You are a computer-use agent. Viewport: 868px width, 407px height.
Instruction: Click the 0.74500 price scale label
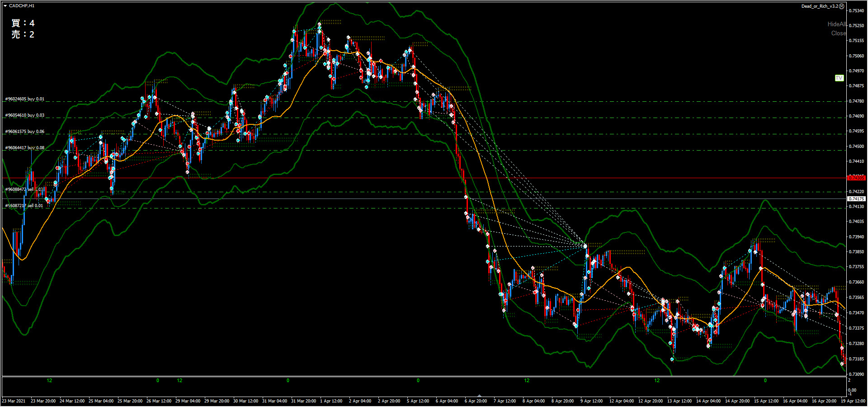coord(856,147)
